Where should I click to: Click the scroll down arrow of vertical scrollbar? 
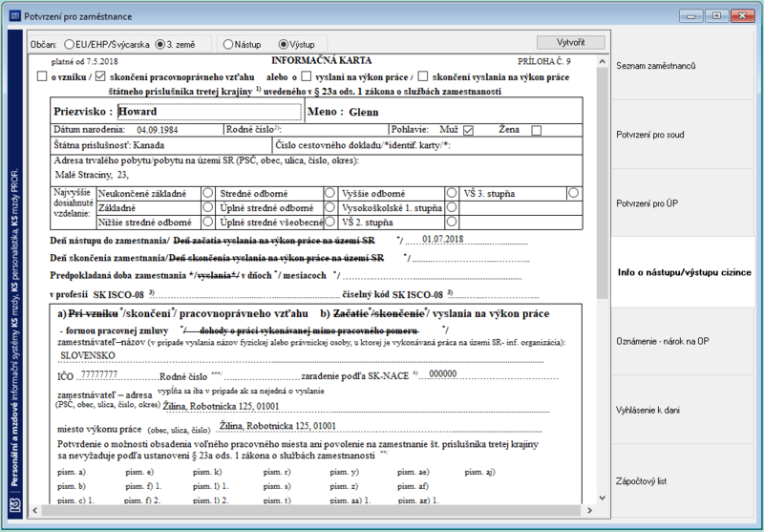[603, 498]
